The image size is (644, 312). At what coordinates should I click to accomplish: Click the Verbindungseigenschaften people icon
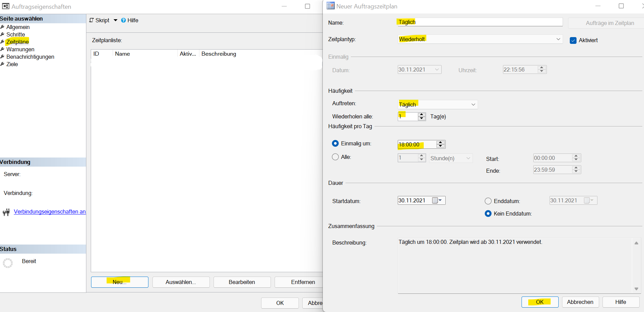[6, 212]
